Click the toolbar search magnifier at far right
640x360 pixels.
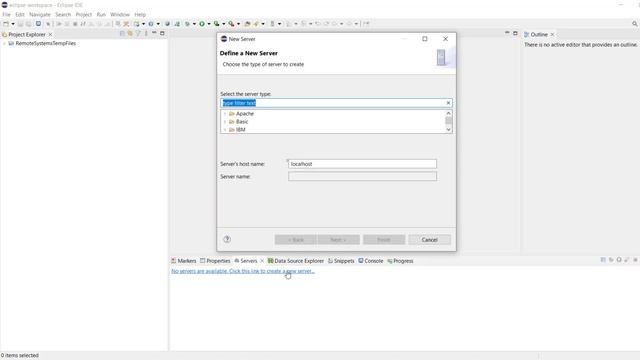(x=635, y=24)
